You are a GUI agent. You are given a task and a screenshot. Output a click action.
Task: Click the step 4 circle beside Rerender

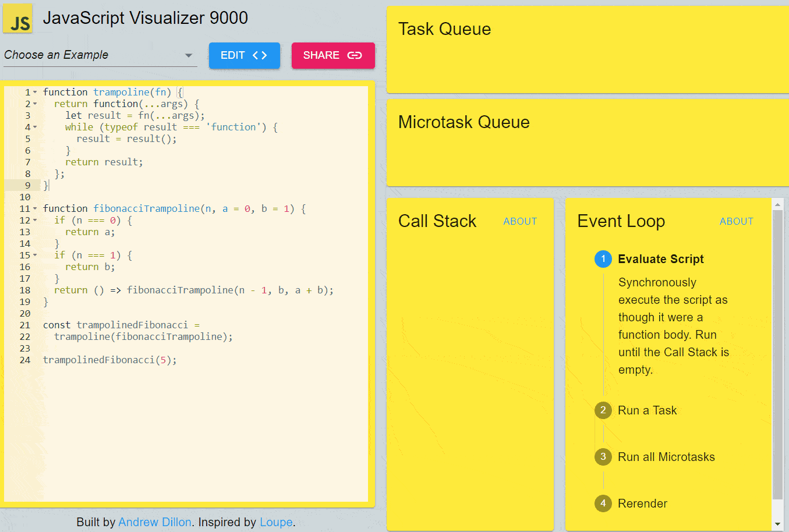pos(603,503)
